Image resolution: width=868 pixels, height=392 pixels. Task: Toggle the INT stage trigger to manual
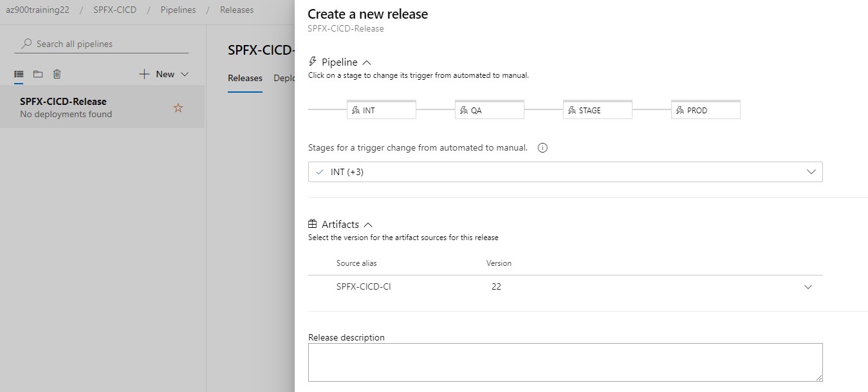point(382,110)
